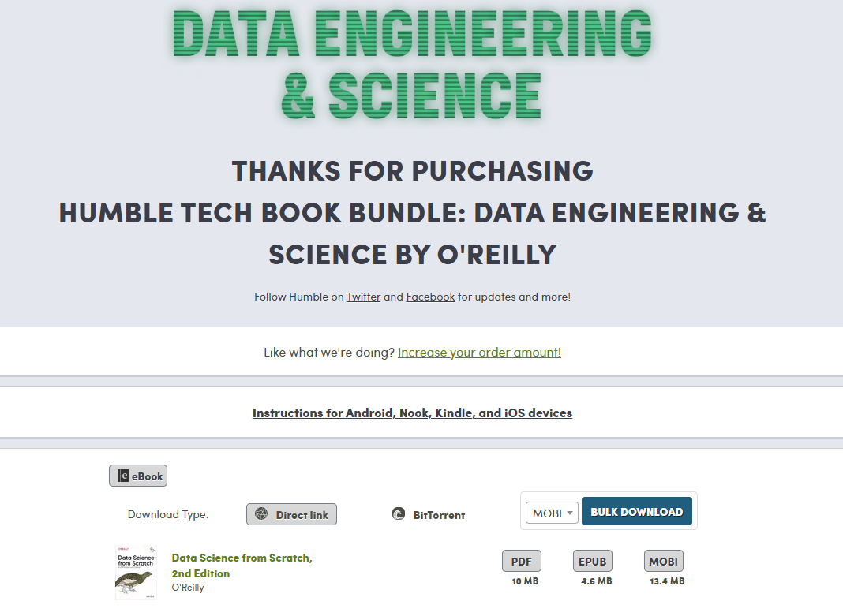The height and width of the screenshot is (616, 843).
Task: Click the Data Engineering & Science banner logo
Action: [412, 63]
